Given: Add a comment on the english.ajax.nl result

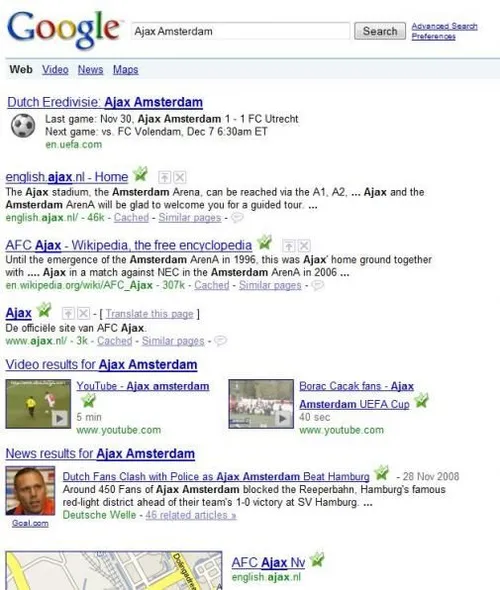Looking at the screenshot, I should 237,217.
